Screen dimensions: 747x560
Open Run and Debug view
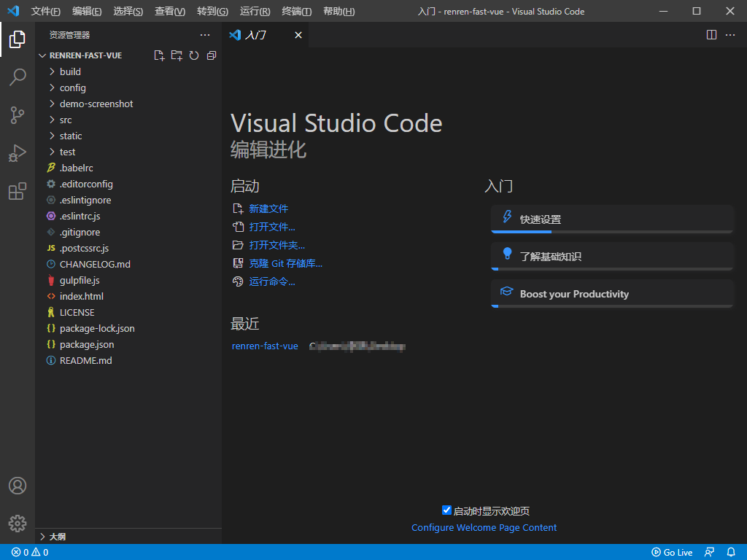point(18,153)
